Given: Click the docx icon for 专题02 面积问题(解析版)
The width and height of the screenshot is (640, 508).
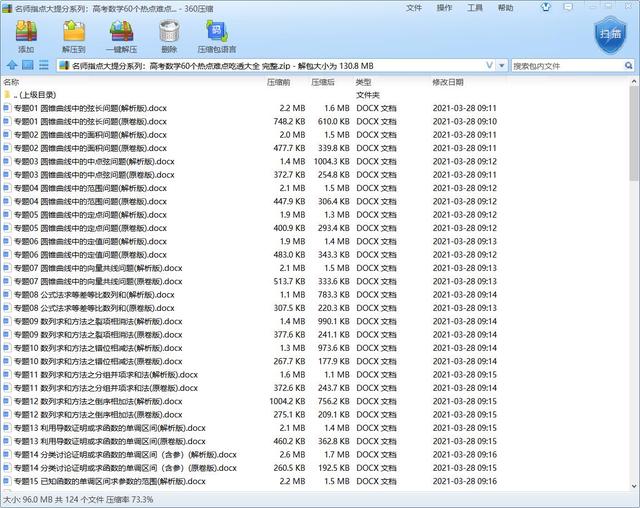Looking at the screenshot, I should 7,135.
